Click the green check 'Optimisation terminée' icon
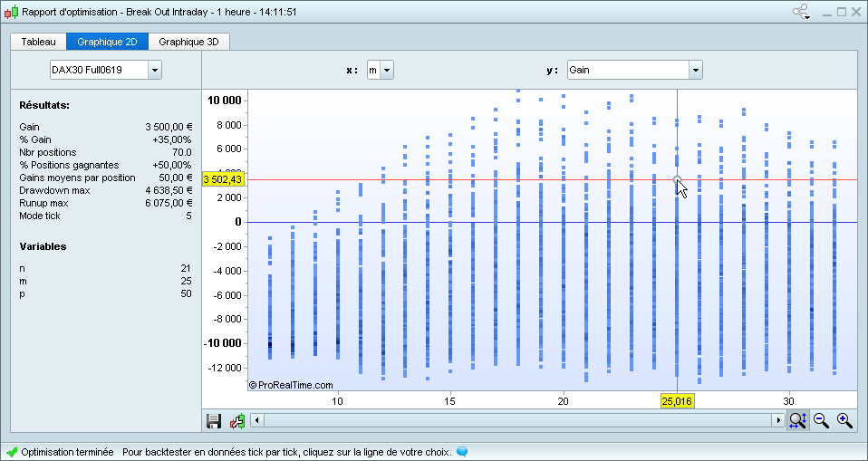The height and width of the screenshot is (461, 868). 12,451
